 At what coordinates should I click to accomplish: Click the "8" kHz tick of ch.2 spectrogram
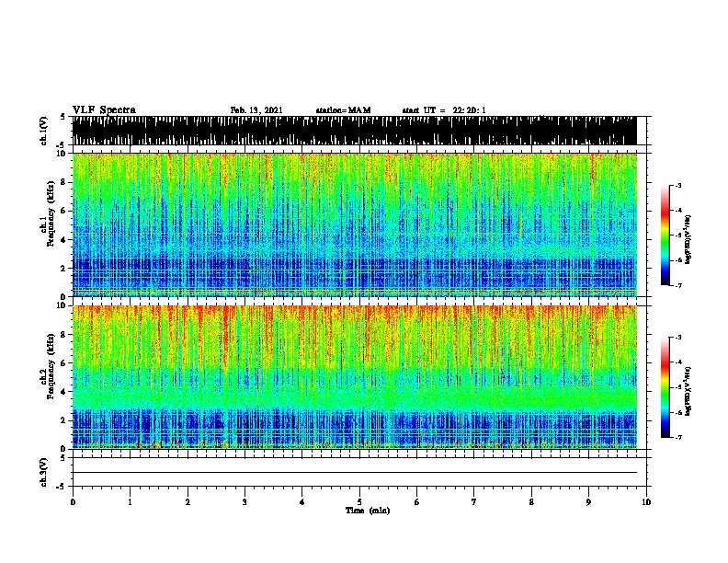pyautogui.click(x=64, y=335)
